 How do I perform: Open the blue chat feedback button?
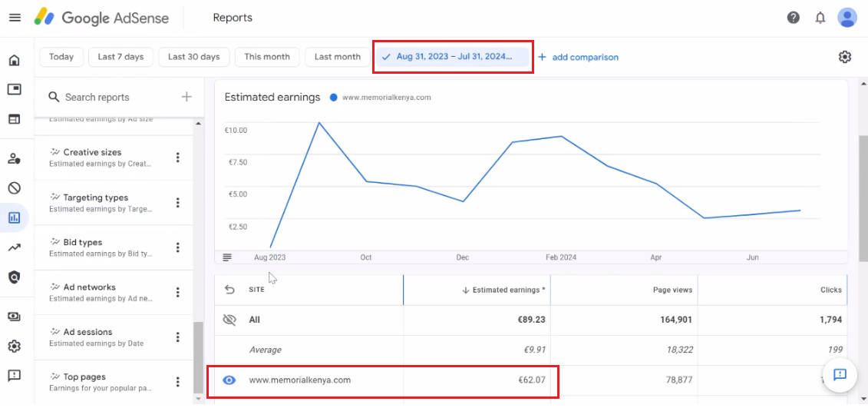point(840,375)
